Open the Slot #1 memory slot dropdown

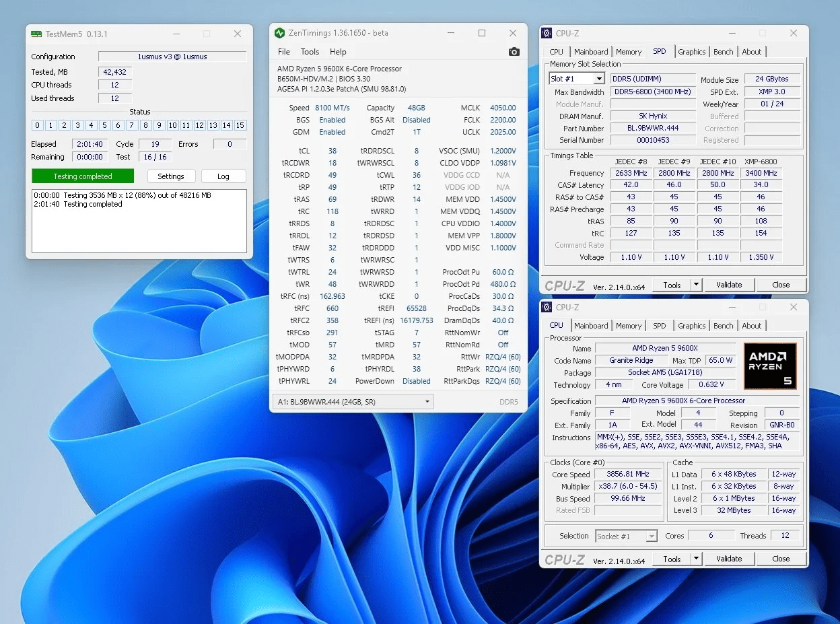coord(576,79)
